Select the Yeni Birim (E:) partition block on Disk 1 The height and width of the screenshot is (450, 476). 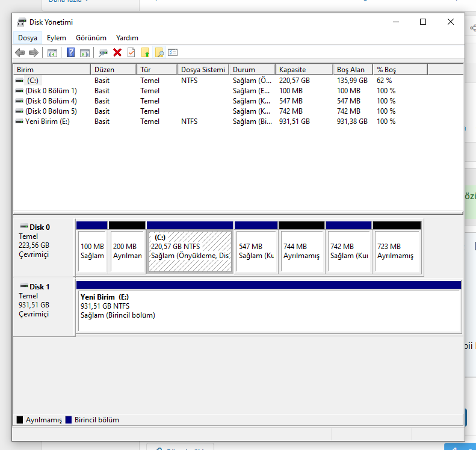269,307
